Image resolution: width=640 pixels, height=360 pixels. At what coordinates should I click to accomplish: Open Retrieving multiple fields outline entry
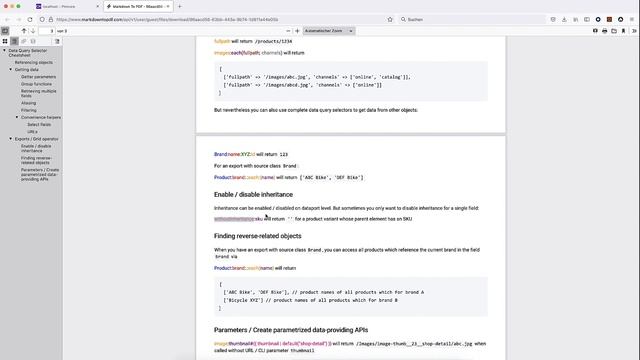point(38,93)
